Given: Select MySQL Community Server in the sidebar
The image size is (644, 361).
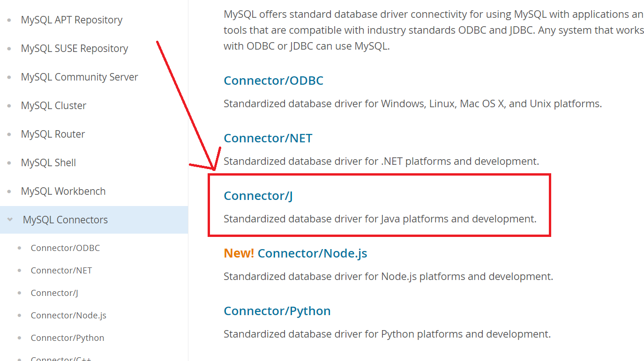Looking at the screenshot, I should [x=79, y=77].
